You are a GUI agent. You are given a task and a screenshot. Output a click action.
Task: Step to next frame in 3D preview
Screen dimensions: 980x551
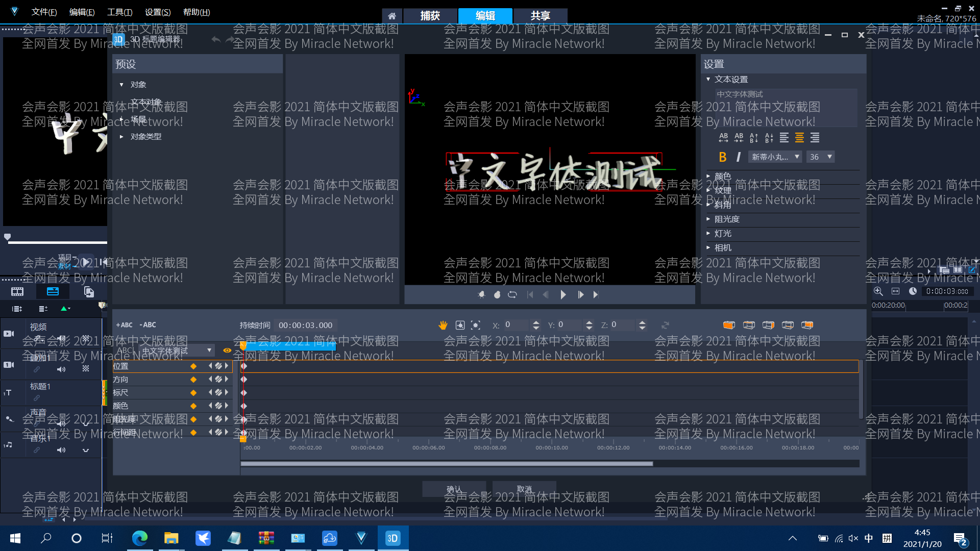point(580,295)
